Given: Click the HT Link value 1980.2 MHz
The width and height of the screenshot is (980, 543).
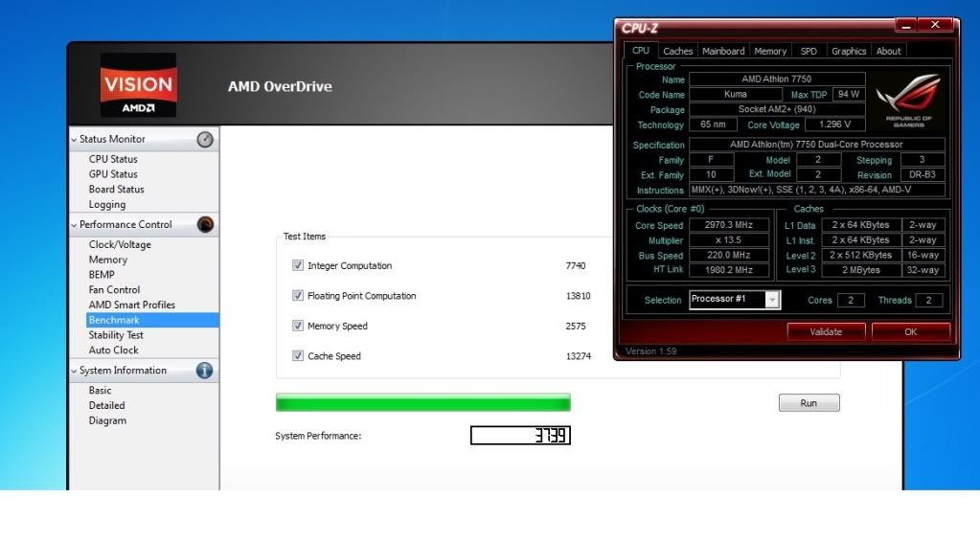Looking at the screenshot, I should click(729, 270).
